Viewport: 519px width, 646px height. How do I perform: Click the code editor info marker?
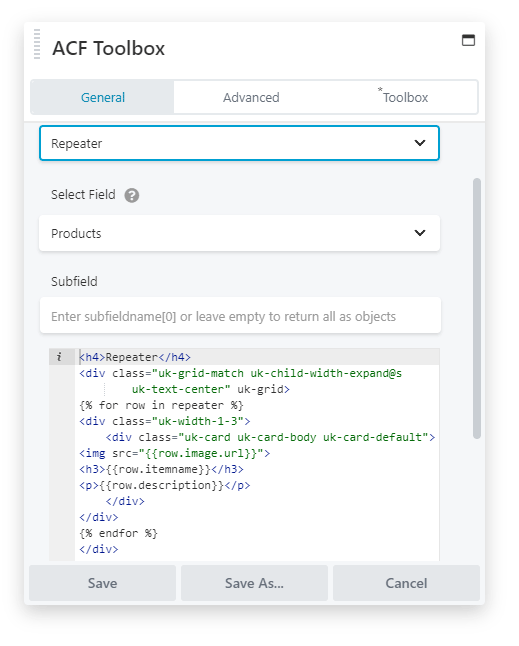[x=59, y=357]
